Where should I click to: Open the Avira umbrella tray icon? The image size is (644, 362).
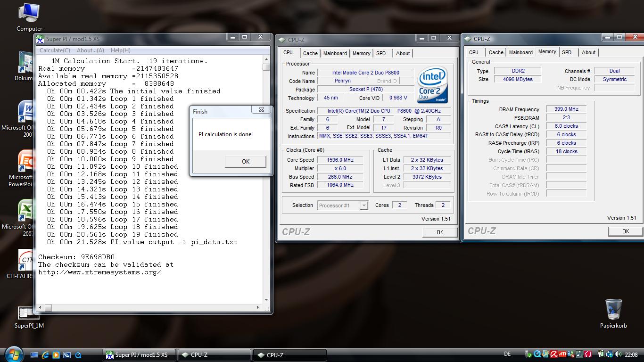pos(554,354)
